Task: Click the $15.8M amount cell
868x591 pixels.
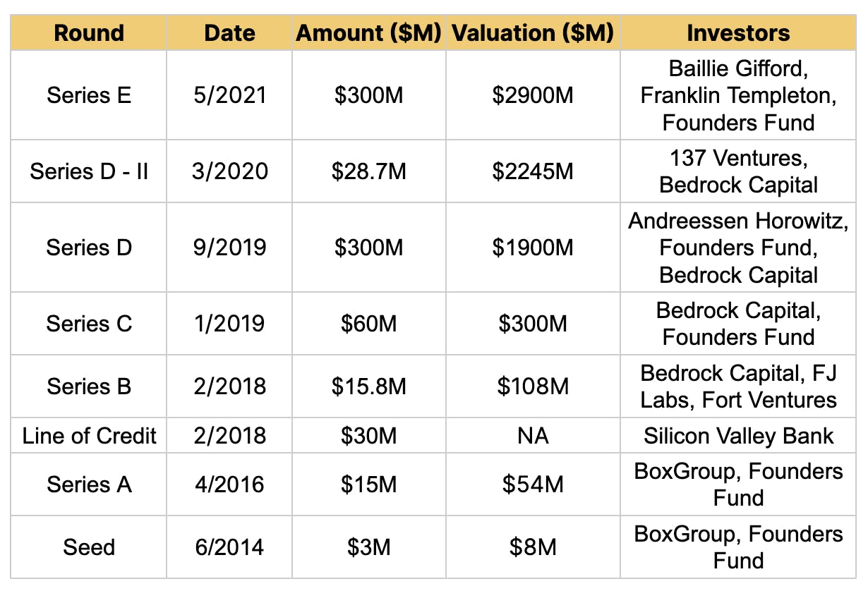Action: pyautogui.click(x=368, y=386)
